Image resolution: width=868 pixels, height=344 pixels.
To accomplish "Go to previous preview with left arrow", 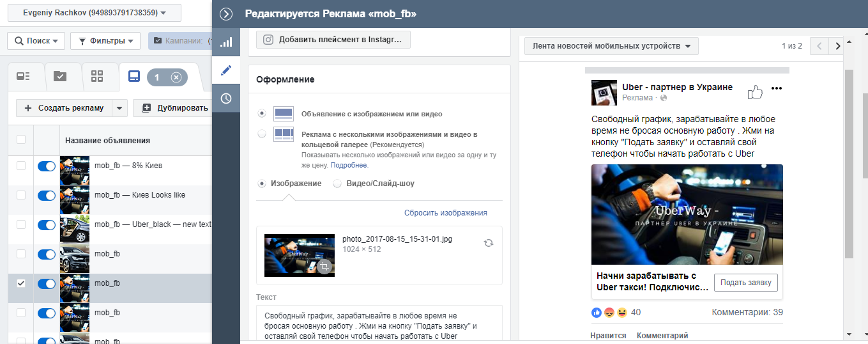I will coord(819,46).
